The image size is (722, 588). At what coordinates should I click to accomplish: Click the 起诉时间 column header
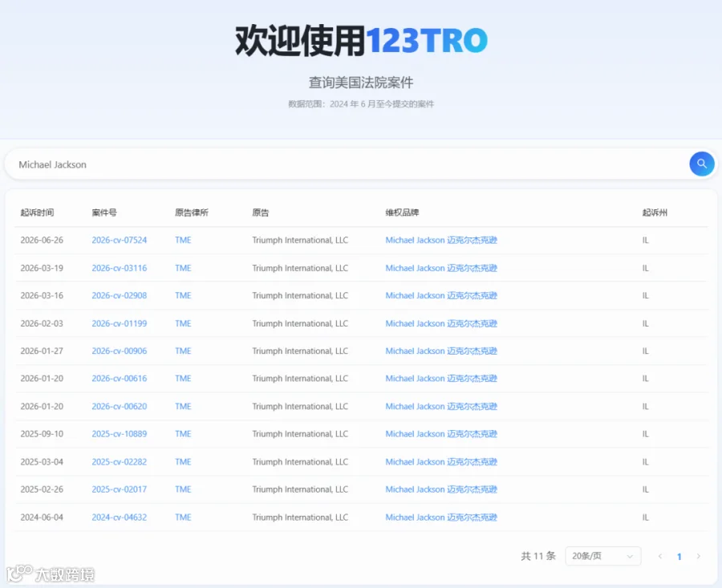pyautogui.click(x=37, y=213)
